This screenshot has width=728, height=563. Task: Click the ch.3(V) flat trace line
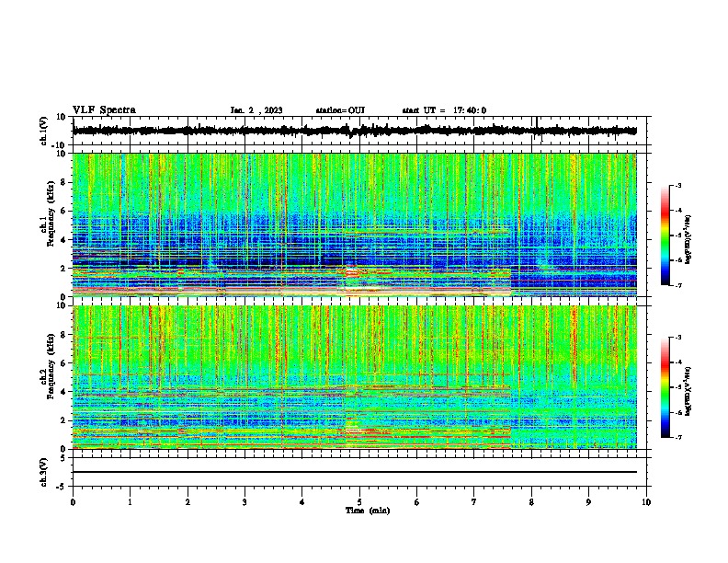(355, 472)
